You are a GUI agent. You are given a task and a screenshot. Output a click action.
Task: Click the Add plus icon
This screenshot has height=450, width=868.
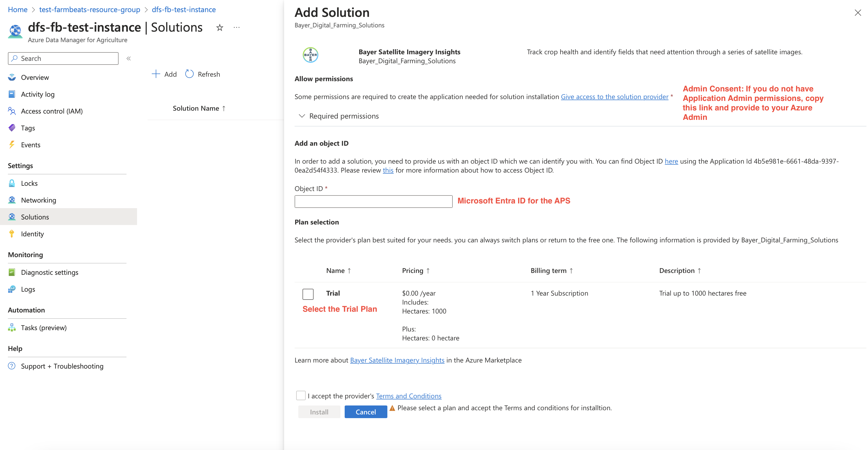pyautogui.click(x=156, y=74)
